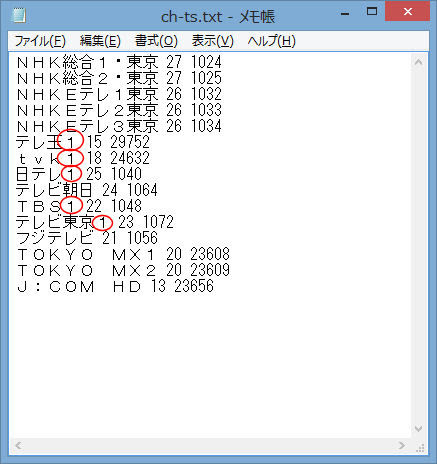Click the line 'ＮＨＫ総合１・東京 27 1024'
The image size is (437, 464).
tap(119, 62)
